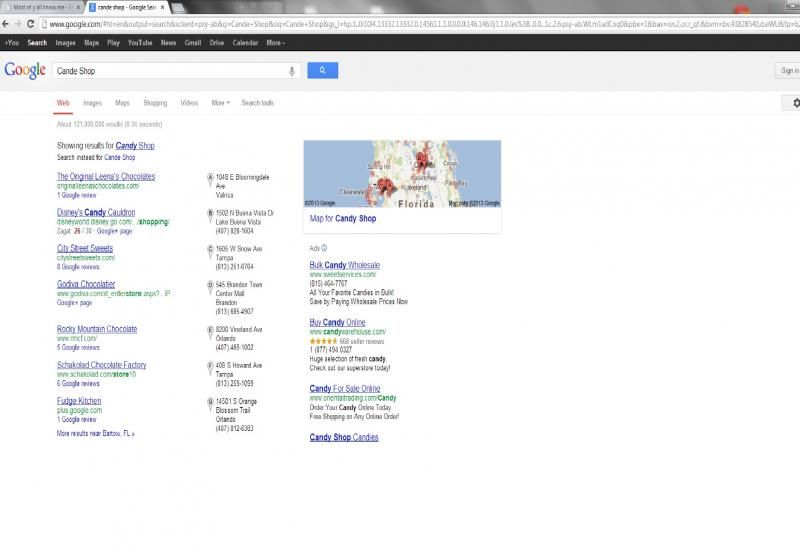
Task: Click the Ads info icon
Action: click(x=324, y=248)
